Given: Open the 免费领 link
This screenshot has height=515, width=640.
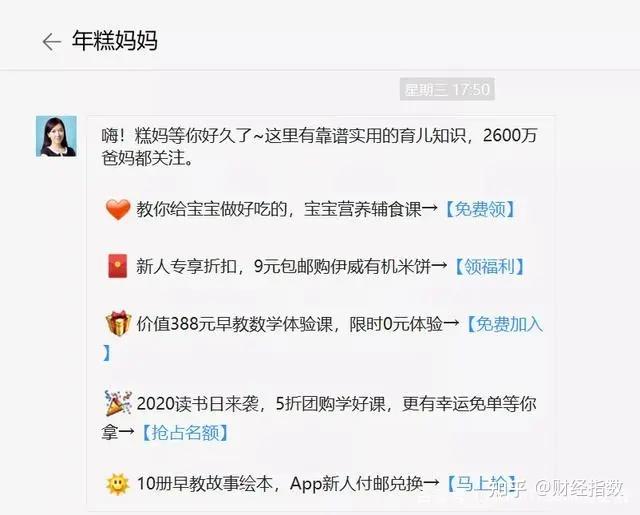Looking at the screenshot, I should (480, 209).
